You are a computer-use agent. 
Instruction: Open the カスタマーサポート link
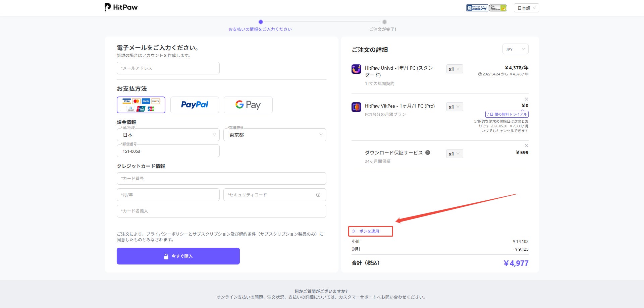click(x=358, y=297)
